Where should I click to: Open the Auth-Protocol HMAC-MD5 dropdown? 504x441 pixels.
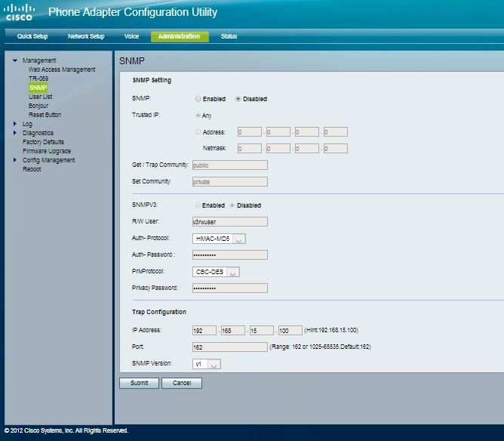click(x=219, y=239)
